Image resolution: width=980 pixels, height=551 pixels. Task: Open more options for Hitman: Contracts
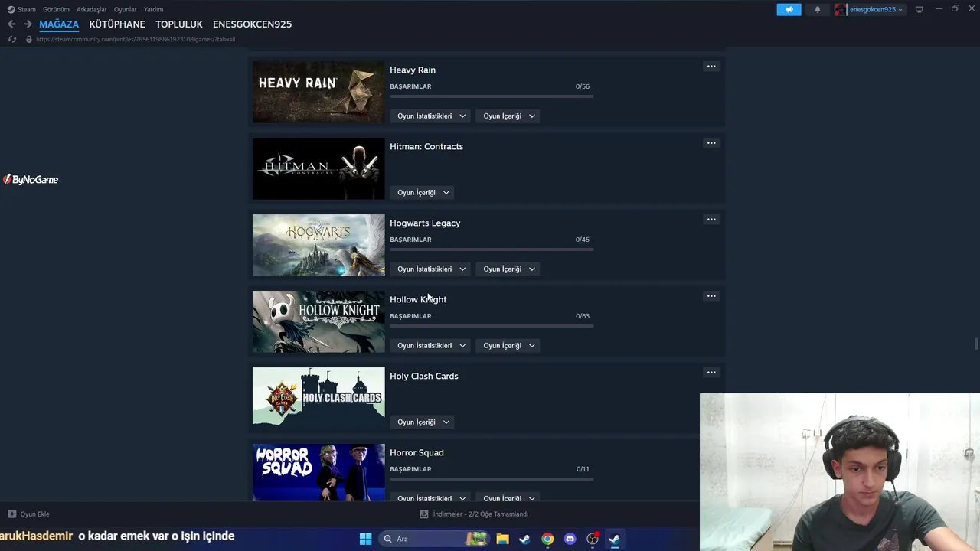pos(711,143)
